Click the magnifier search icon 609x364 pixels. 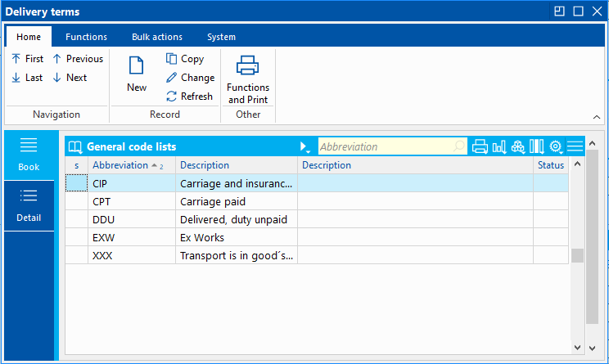458,146
